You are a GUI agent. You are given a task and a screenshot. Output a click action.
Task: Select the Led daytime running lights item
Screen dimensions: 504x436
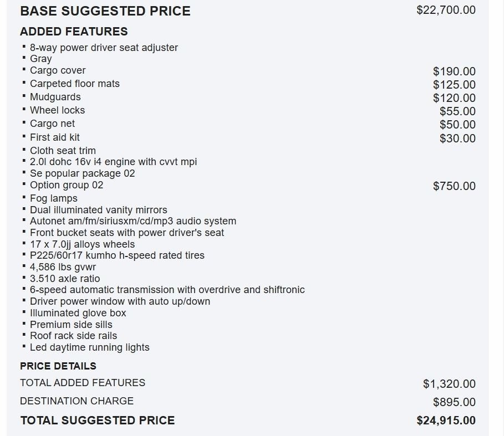click(90, 347)
